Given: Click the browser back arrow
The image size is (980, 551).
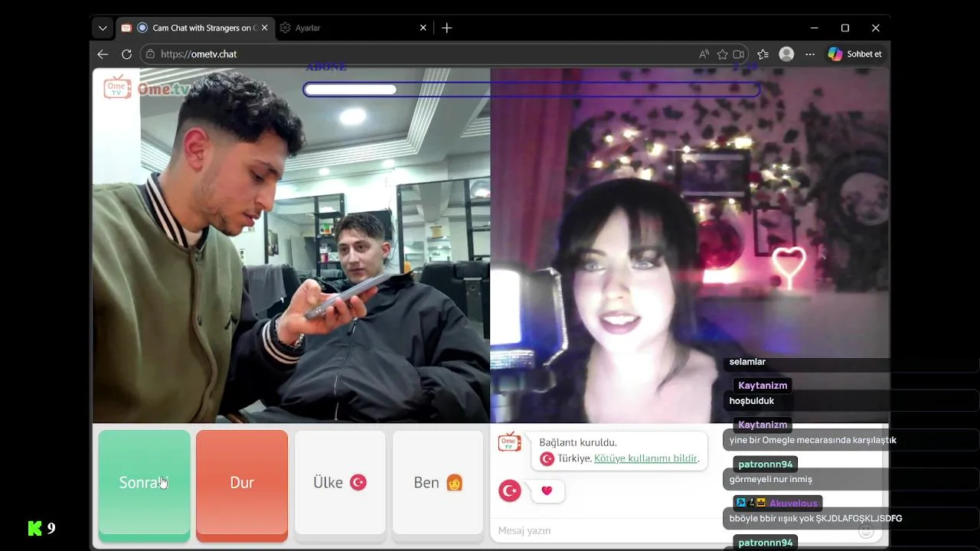Looking at the screenshot, I should click(103, 54).
